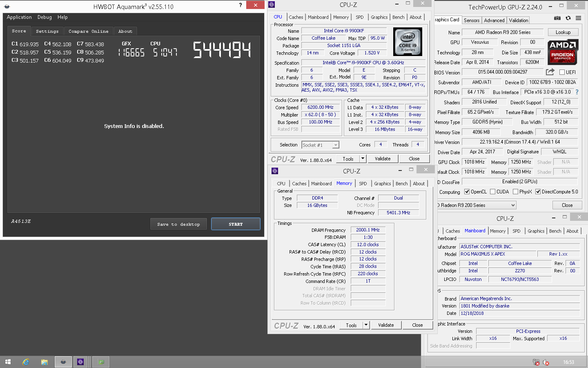The height and width of the screenshot is (368, 588).
Task: Click the BIOS version share/export icon
Action: point(550,72)
